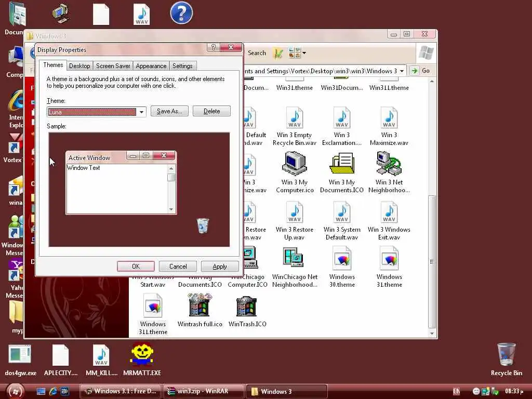Expand the Theme dropdown arrow
Image resolution: width=532 pixels, height=399 pixels.
(141, 112)
